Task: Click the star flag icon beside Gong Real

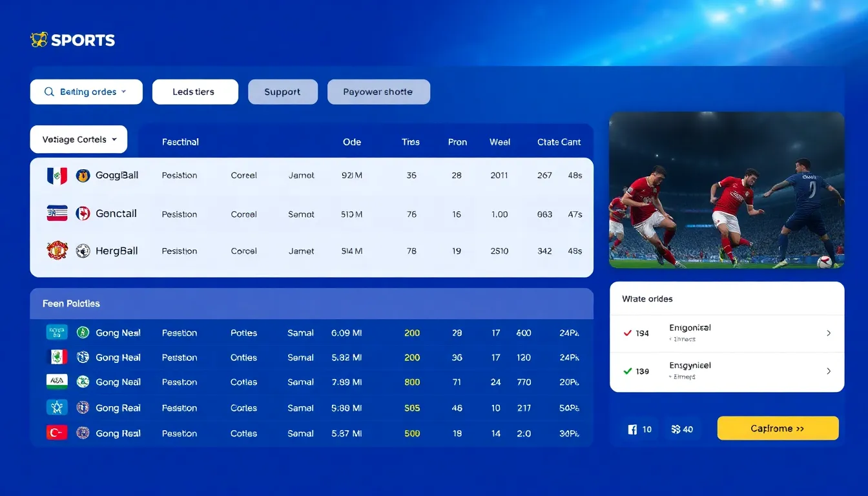Action: point(57,408)
